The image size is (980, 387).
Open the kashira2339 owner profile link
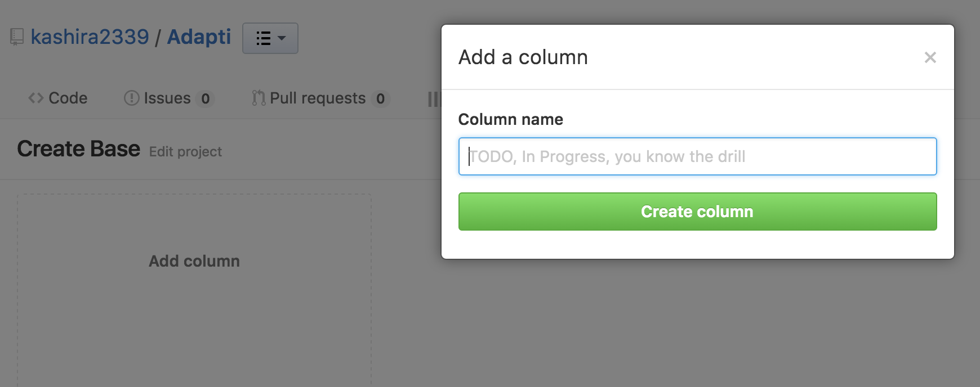90,37
